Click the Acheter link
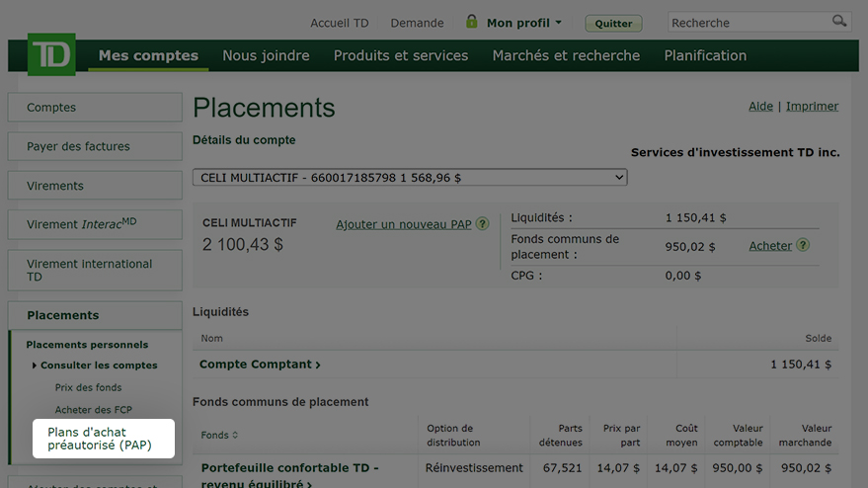Viewport: 868px width, 488px height. click(x=770, y=246)
